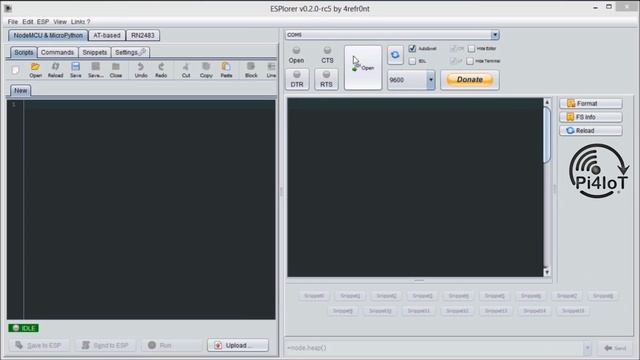
Task: Expand the command history dropdown near Send
Action: click(x=587, y=348)
